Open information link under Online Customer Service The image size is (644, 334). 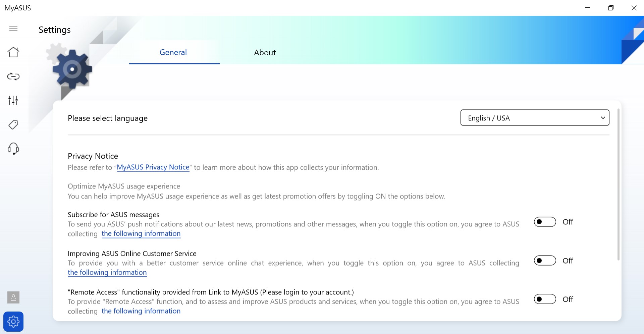pyautogui.click(x=107, y=272)
